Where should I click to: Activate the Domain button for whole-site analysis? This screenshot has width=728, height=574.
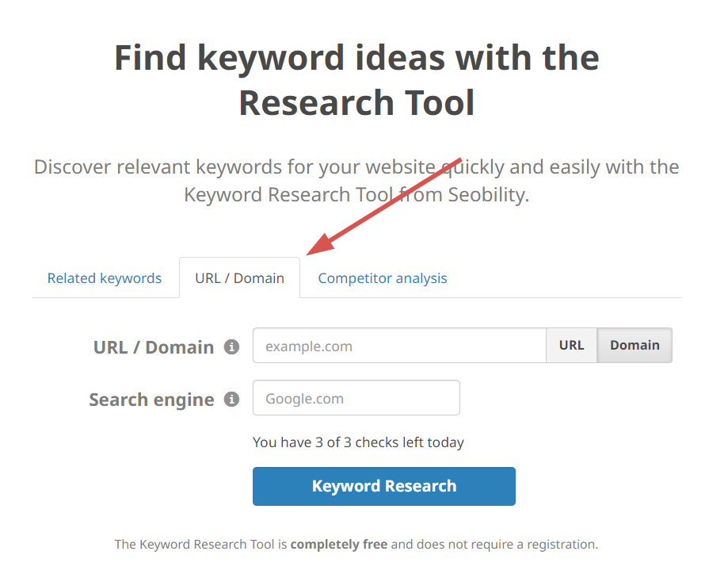tap(634, 345)
